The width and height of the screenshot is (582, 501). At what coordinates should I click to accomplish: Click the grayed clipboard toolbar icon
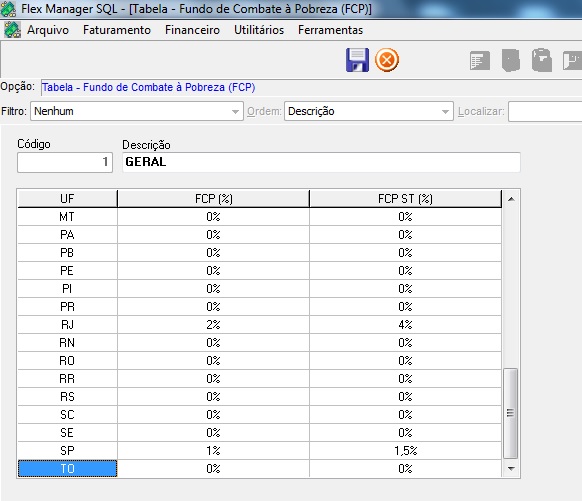coord(542,60)
